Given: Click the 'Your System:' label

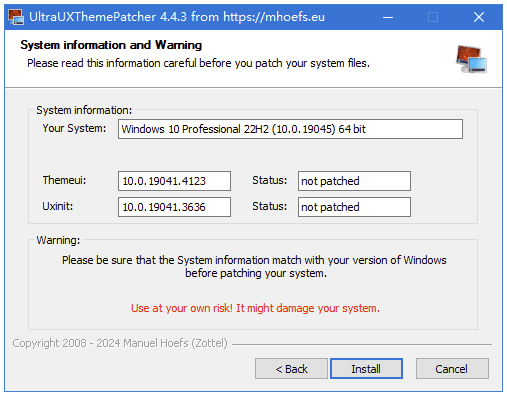Looking at the screenshot, I should pos(74,128).
